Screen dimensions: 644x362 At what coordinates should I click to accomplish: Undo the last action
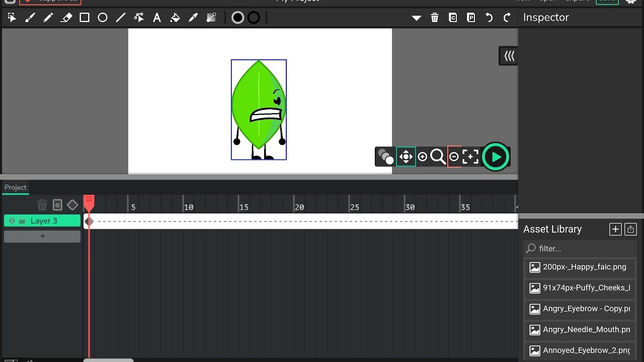pos(489,18)
